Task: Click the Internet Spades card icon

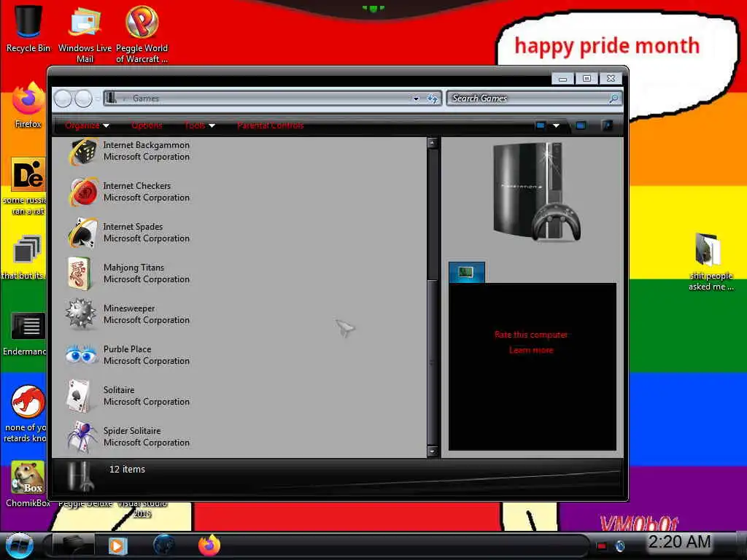Action: (83, 233)
